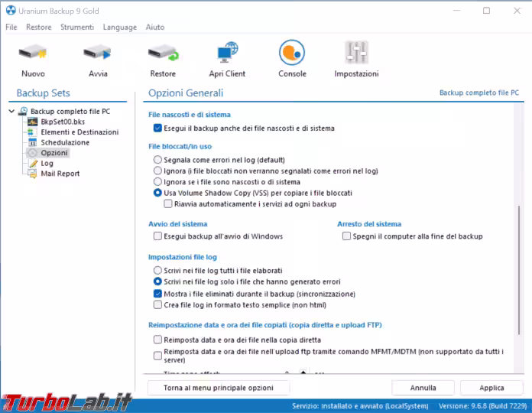Click the 'Versione: 9.6.8 (Build 7229)' status text
The height and width of the screenshot is (413, 532).
pos(483,406)
